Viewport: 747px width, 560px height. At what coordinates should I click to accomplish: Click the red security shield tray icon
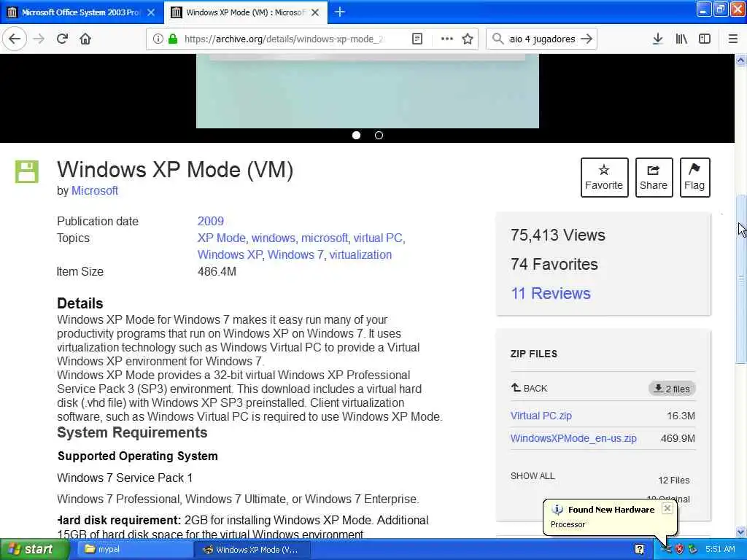(679, 550)
